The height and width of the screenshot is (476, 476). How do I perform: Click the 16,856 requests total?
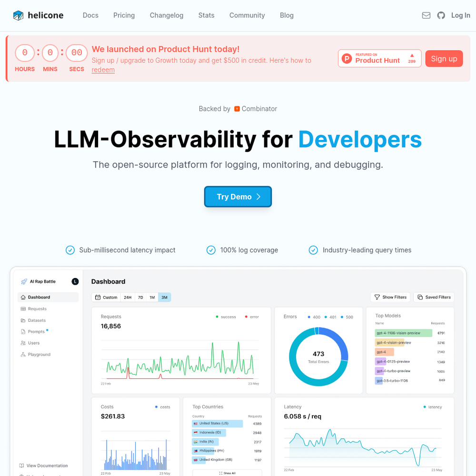pyautogui.click(x=111, y=326)
